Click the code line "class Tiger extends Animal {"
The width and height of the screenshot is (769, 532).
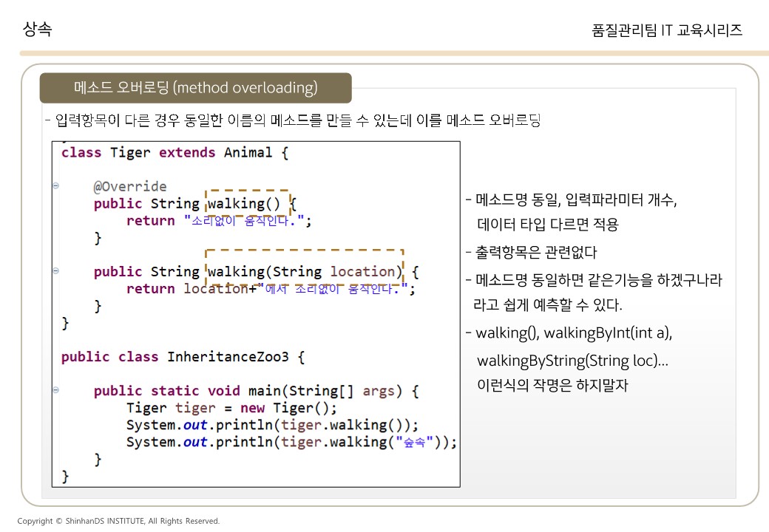(175, 152)
